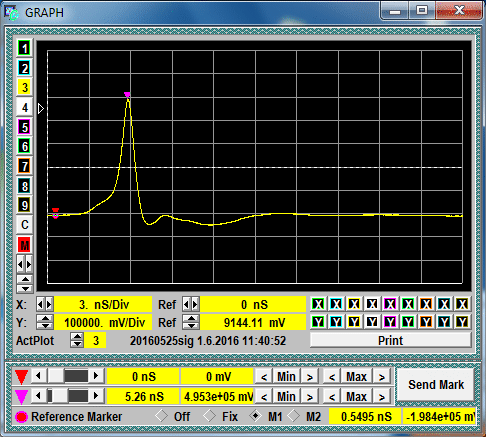Select the M2 reference marker option

click(293, 416)
